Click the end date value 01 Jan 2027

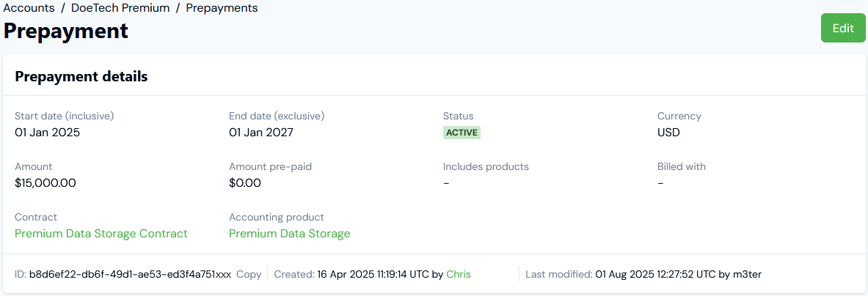point(262,133)
